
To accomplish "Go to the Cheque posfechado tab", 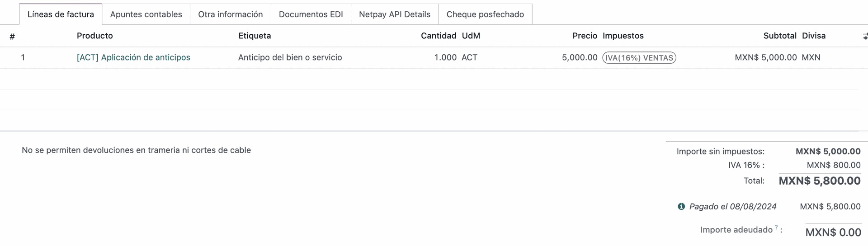I will [485, 14].
